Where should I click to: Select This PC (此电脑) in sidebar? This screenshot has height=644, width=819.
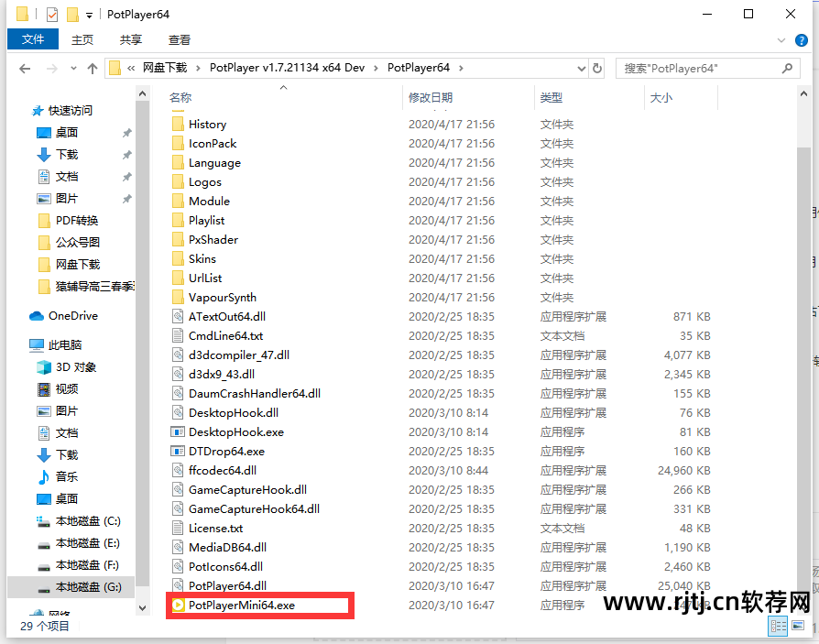pyautogui.click(x=55, y=344)
